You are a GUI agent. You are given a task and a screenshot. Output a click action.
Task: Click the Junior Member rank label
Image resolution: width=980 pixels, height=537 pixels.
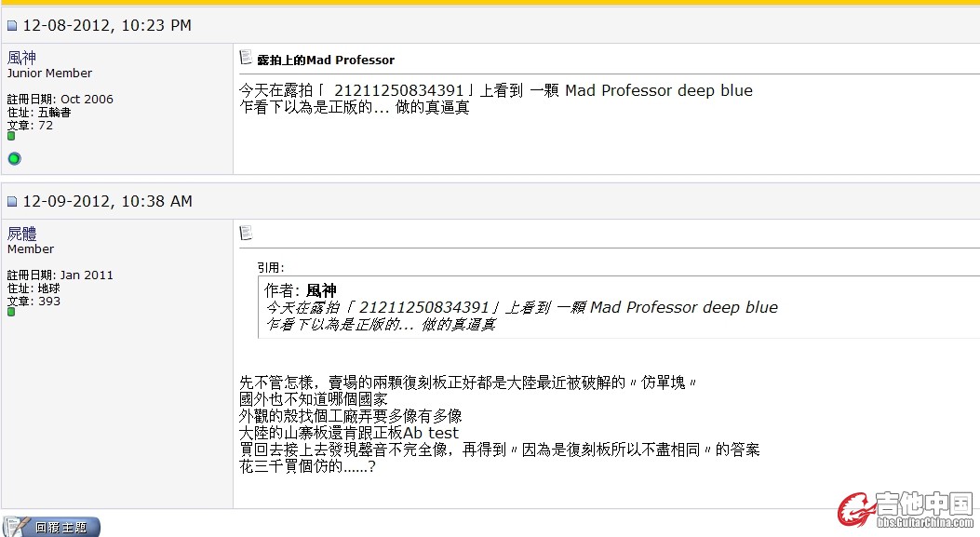coord(49,74)
